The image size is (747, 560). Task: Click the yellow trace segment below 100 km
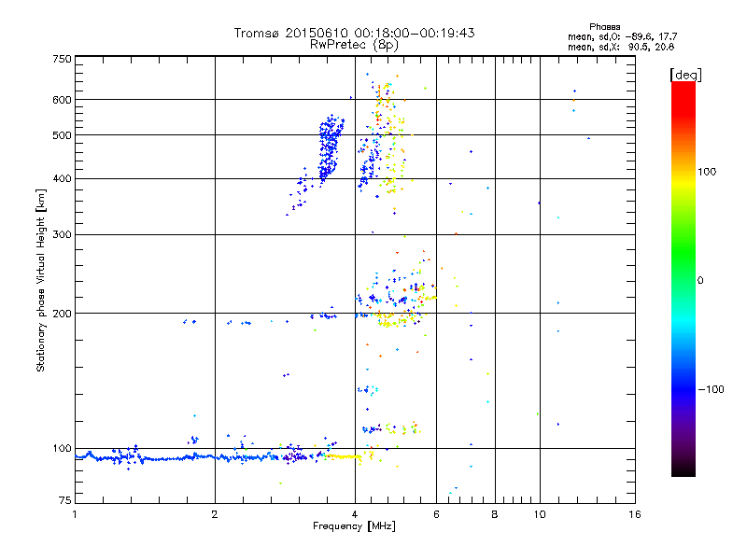pyautogui.click(x=343, y=456)
